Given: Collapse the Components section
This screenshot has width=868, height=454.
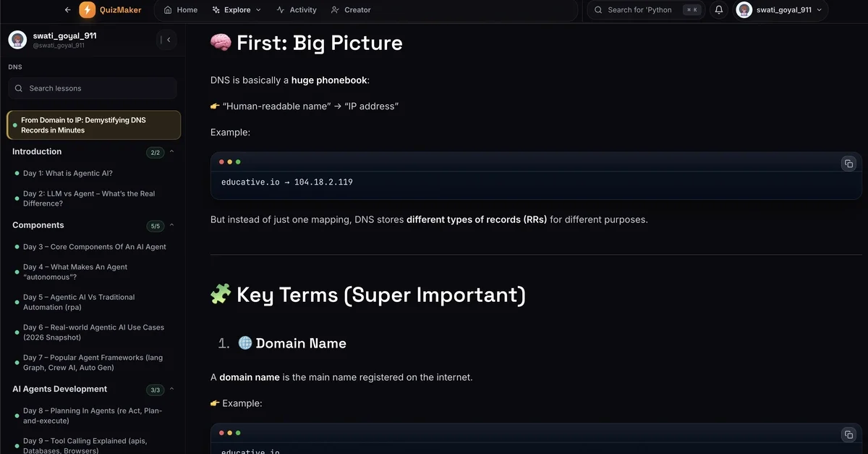Looking at the screenshot, I should click(x=172, y=226).
